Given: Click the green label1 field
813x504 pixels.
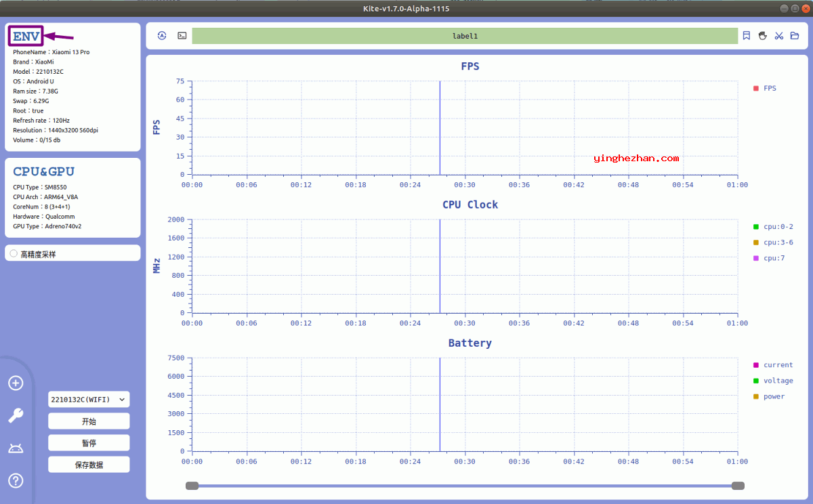Looking at the screenshot, I should [465, 36].
